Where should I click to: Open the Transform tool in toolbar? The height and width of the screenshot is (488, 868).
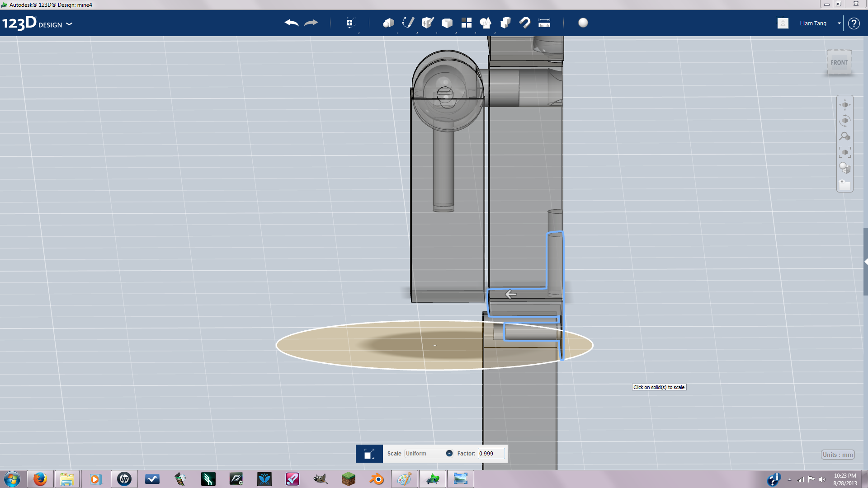point(350,23)
